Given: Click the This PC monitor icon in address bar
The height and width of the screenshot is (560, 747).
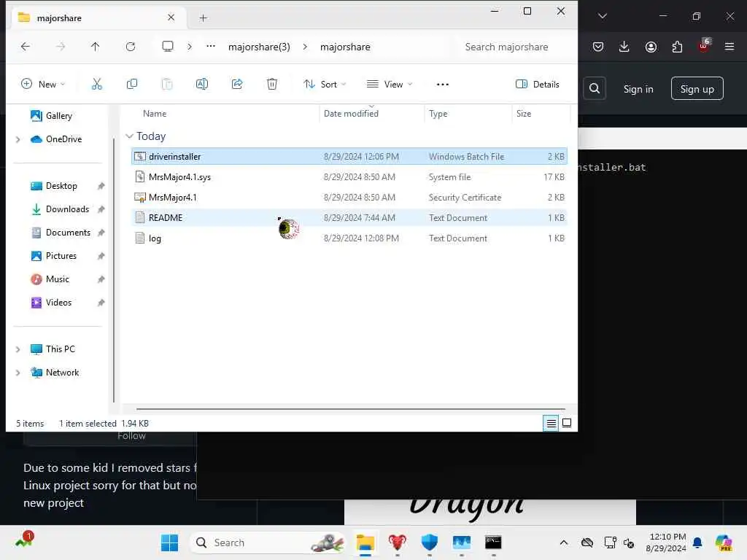Looking at the screenshot, I should 168,46.
